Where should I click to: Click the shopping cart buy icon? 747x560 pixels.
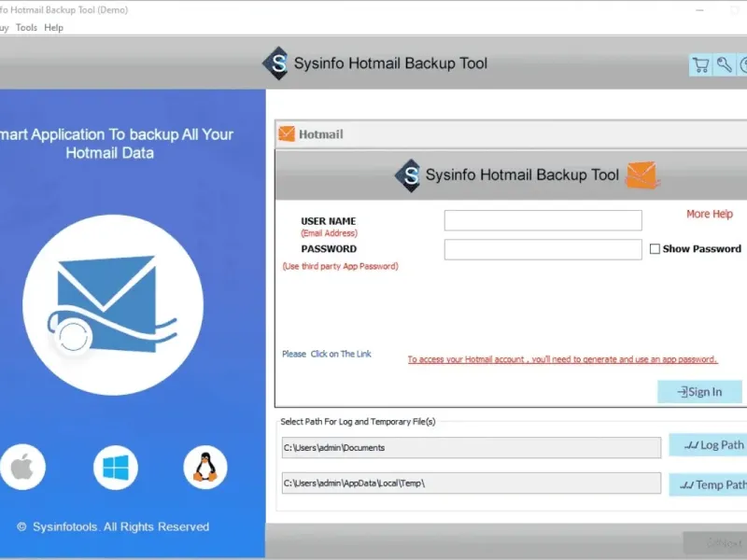click(700, 64)
